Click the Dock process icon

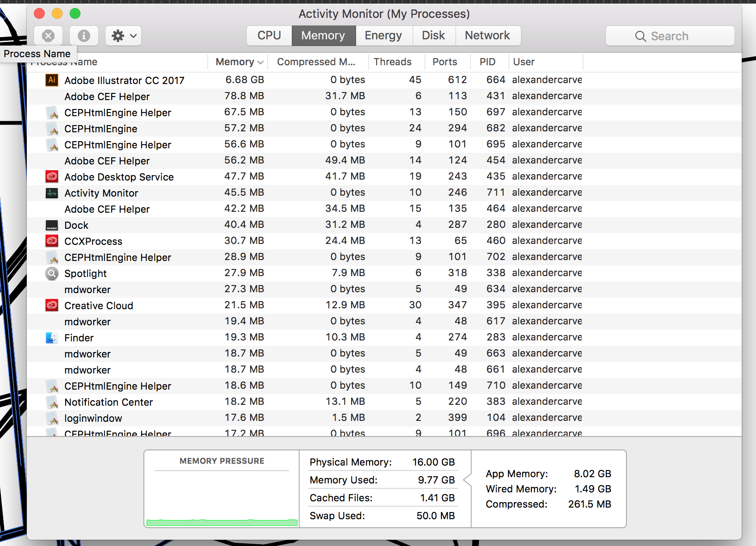coord(52,225)
